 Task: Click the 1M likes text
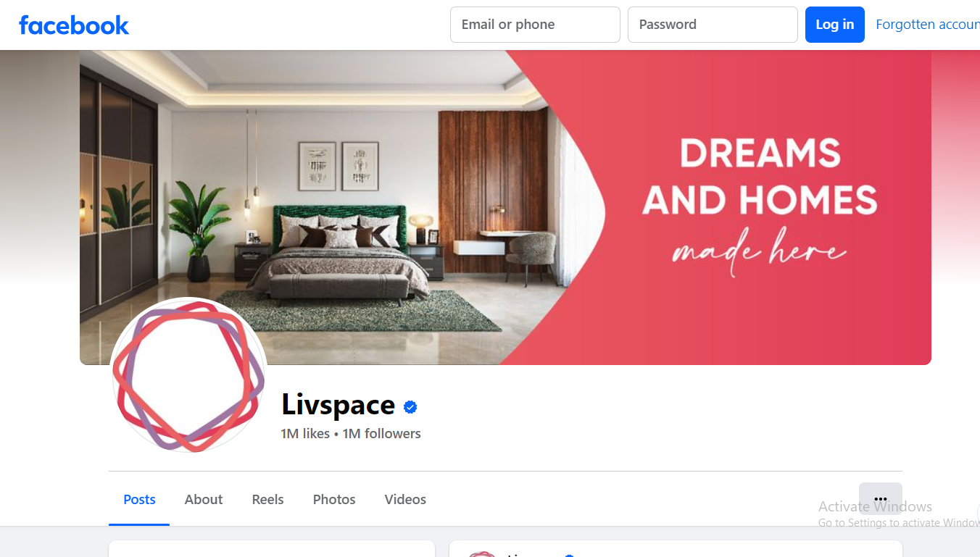[305, 434]
